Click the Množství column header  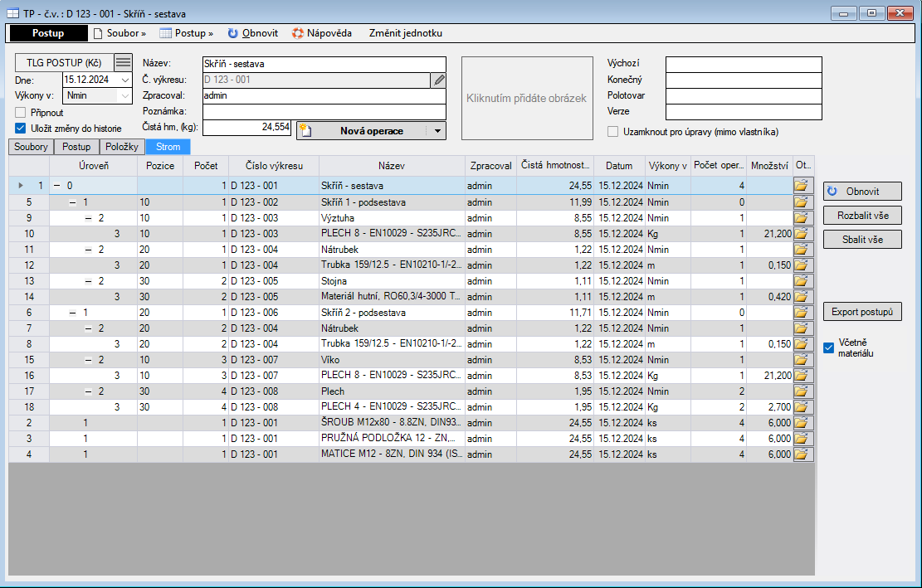769,166
